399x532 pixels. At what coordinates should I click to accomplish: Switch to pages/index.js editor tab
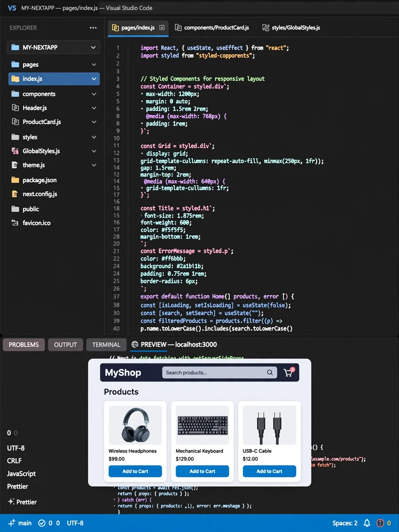[138, 27]
